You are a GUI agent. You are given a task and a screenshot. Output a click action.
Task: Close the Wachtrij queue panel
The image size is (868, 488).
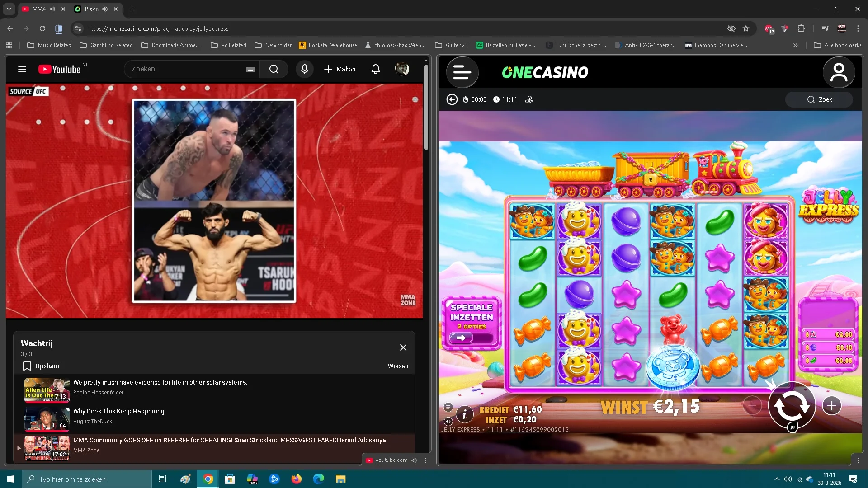[403, 347]
